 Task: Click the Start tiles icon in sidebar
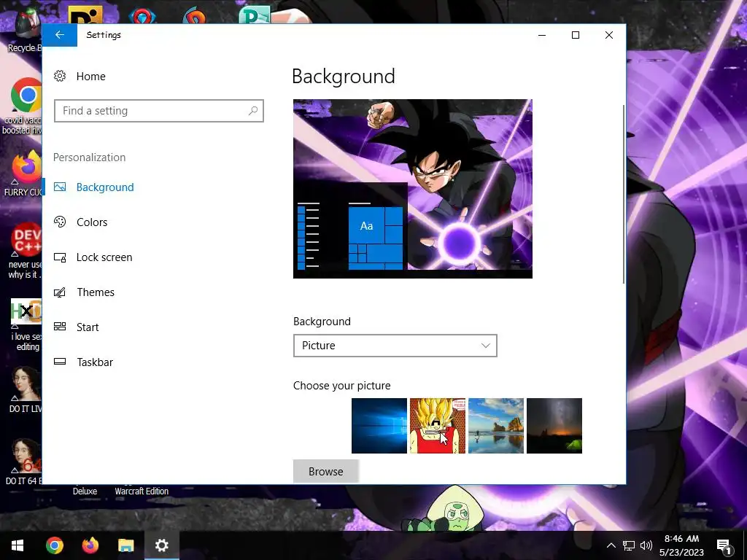[x=60, y=327]
